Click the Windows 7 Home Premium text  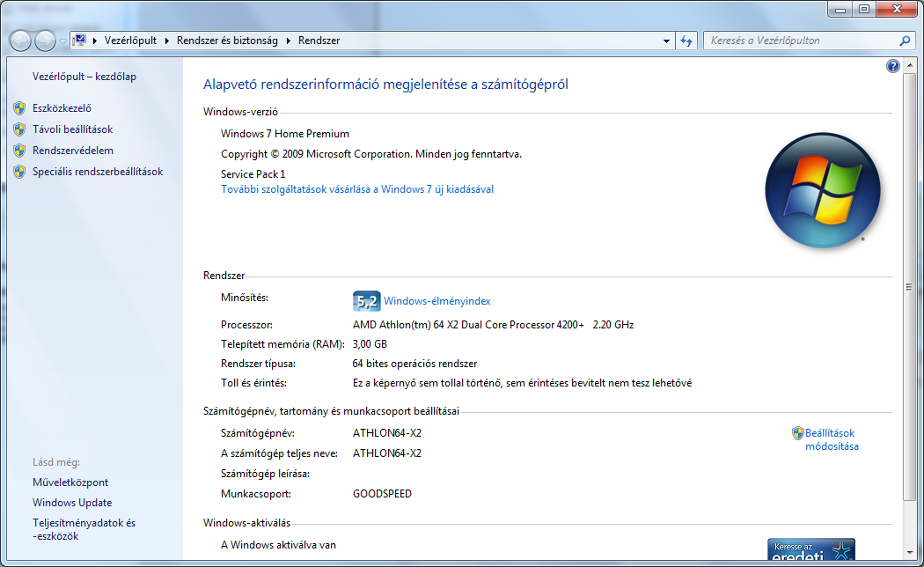pyautogui.click(x=285, y=134)
